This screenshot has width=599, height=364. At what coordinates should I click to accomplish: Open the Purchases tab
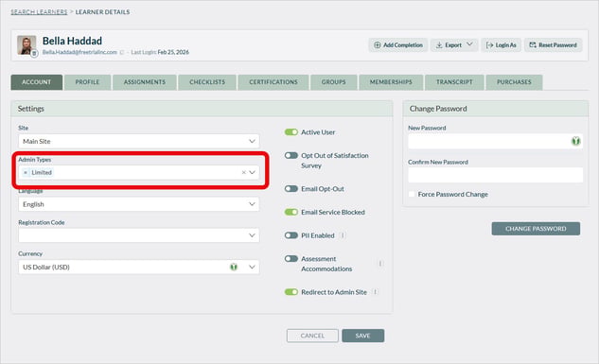point(514,82)
